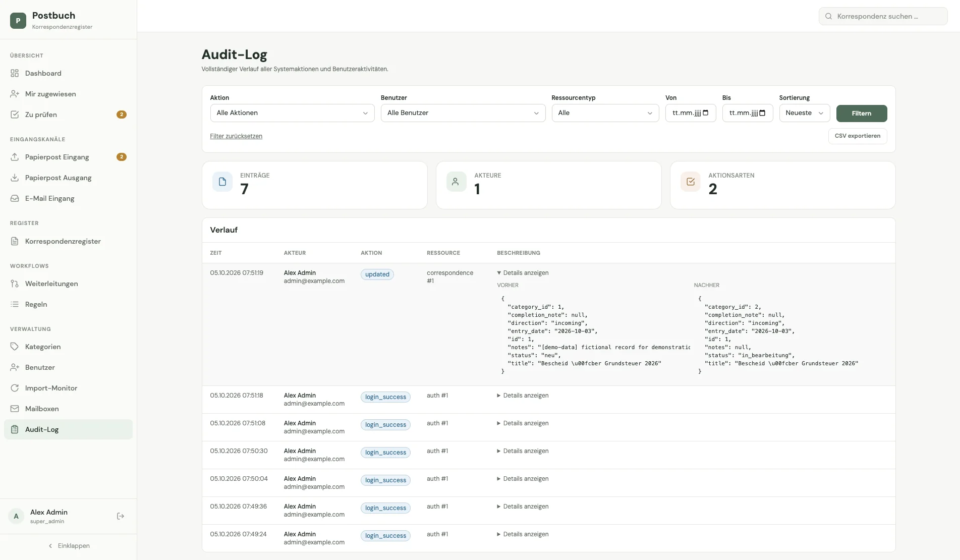Collapse sidebar with Einklappen

coord(69,546)
